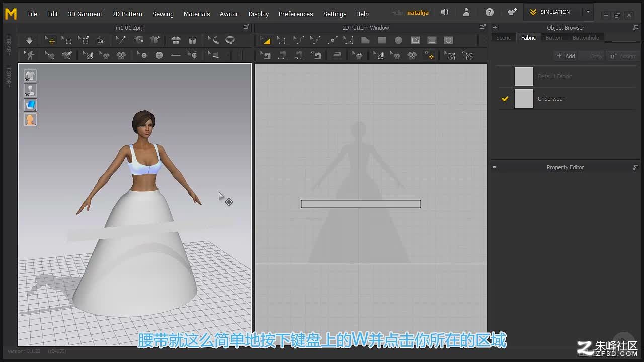Screen dimensions: 644x362
Task: Select the Select Mesh box tool
Action: tap(67, 41)
